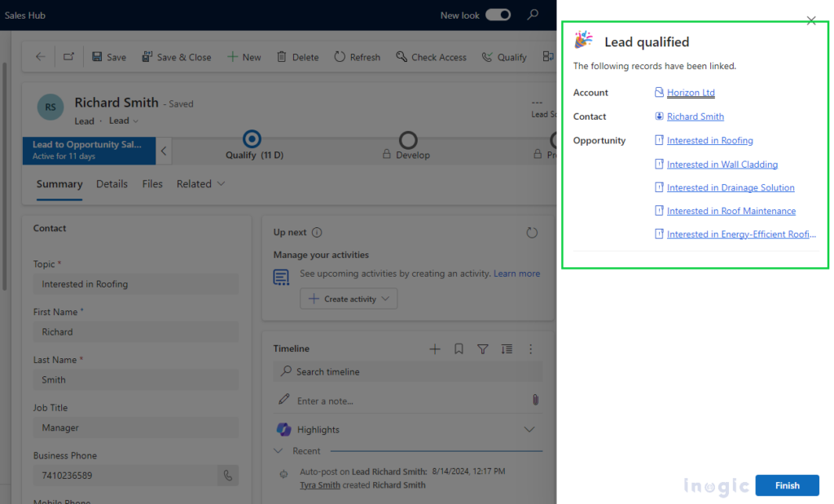Screen dimensions: 834x504
Task: Open Interested in Roof Maintenance opportunity
Action: pos(731,211)
